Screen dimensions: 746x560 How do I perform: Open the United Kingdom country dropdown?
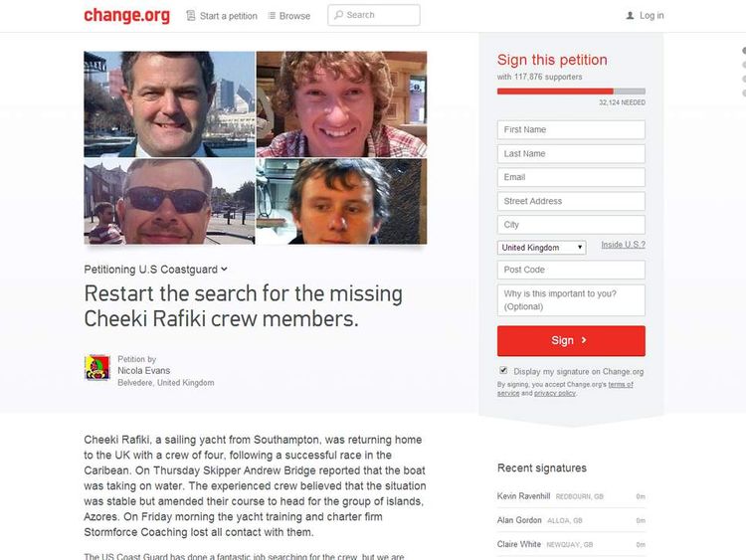click(541, 248)
